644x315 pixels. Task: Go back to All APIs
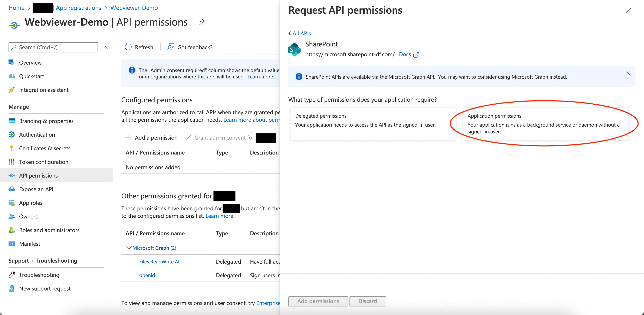tap(299, 33)
